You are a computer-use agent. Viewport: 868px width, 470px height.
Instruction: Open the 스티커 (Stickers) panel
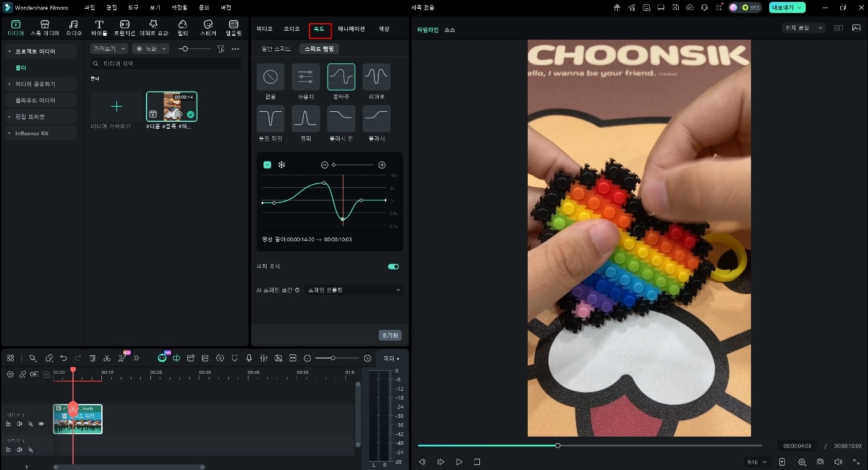208,28
